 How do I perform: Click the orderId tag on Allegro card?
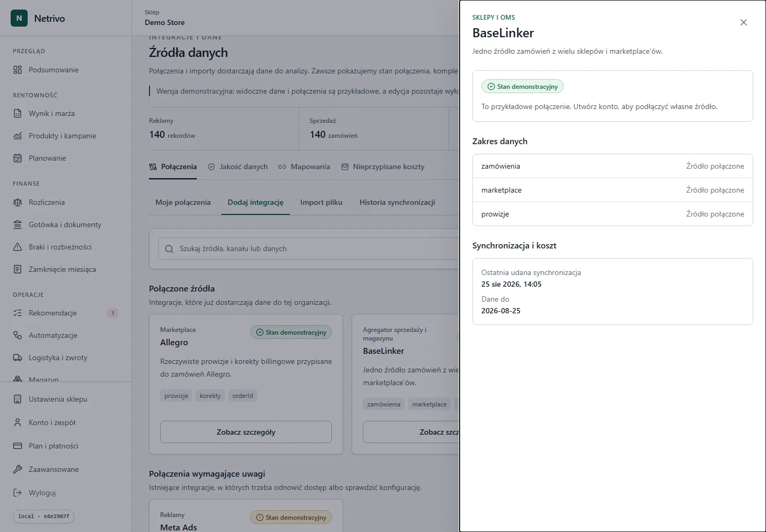point(243,396)
